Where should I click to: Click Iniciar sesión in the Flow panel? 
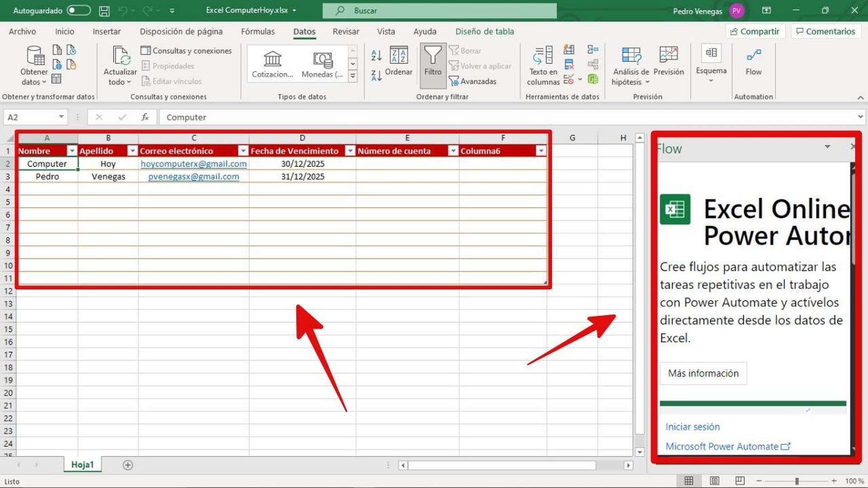[693, 427]
